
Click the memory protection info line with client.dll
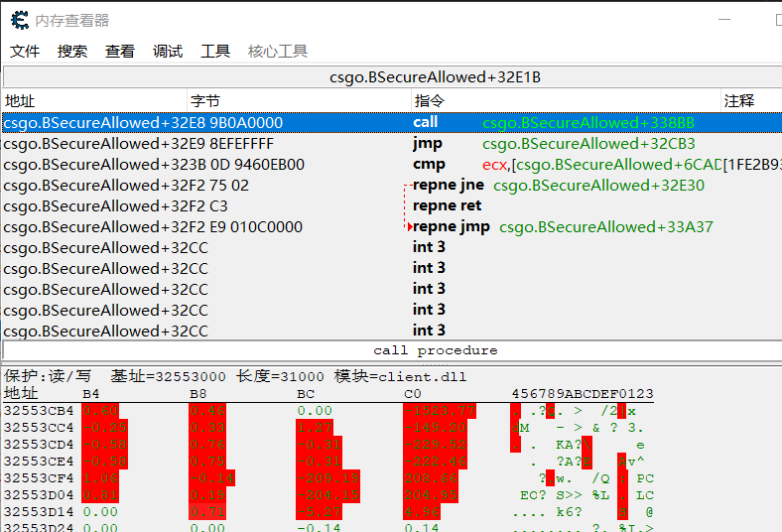coord(235,376)
